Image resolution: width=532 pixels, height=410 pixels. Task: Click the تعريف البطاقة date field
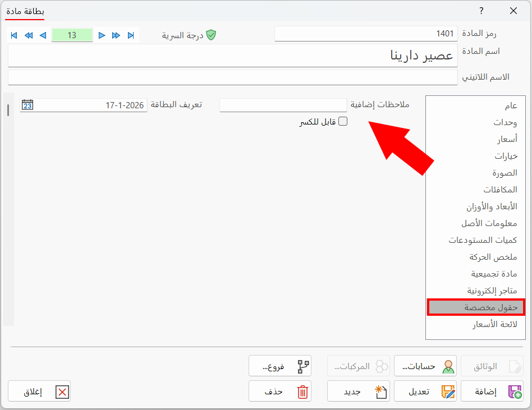point(84,105)
